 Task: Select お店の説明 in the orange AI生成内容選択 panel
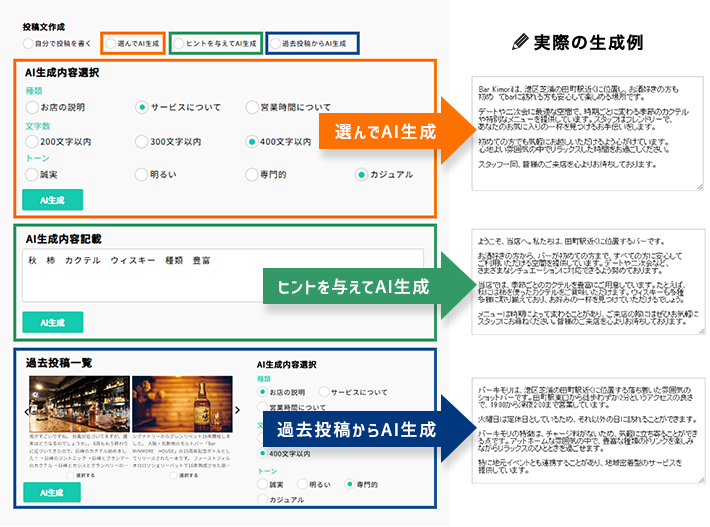click(x=32, y=107)
